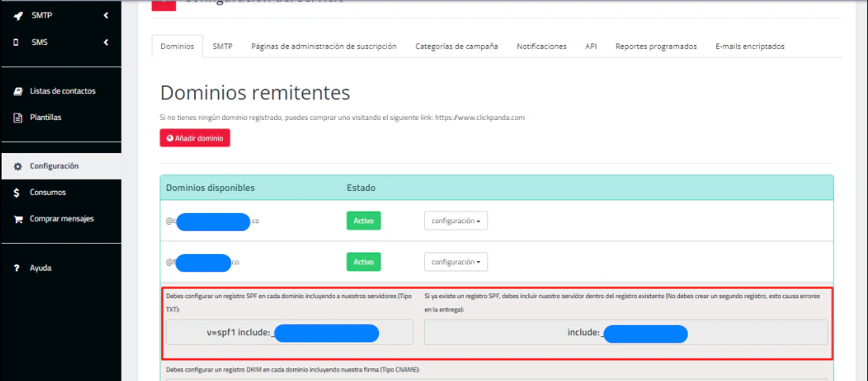868x381 pixels.
Task: Click the Consumos dollar icon
Action: [x=17, y=192]
